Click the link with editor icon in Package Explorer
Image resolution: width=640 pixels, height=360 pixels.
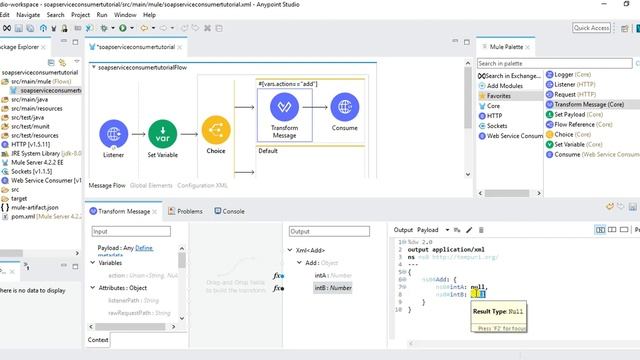pyautogui.click(x=62, y=62)
